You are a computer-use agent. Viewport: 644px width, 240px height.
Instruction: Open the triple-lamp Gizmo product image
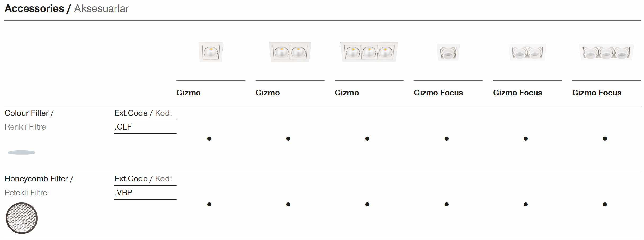pos(369,52)
